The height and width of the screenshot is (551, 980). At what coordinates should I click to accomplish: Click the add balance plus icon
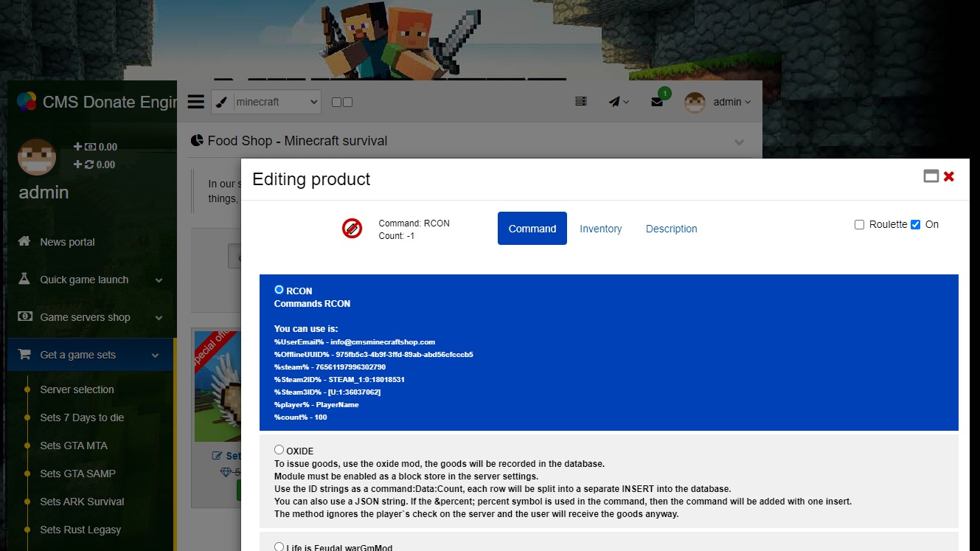tap(78, 147)
